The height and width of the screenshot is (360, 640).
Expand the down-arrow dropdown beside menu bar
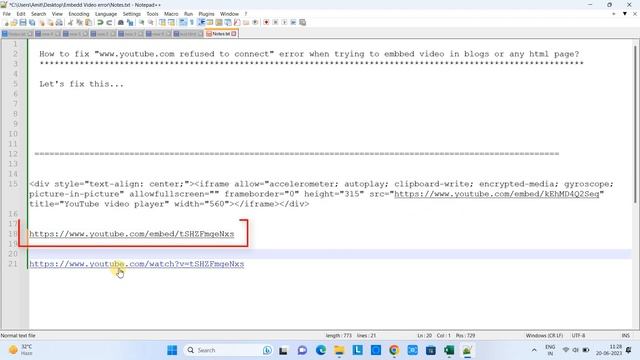(624, 14)
